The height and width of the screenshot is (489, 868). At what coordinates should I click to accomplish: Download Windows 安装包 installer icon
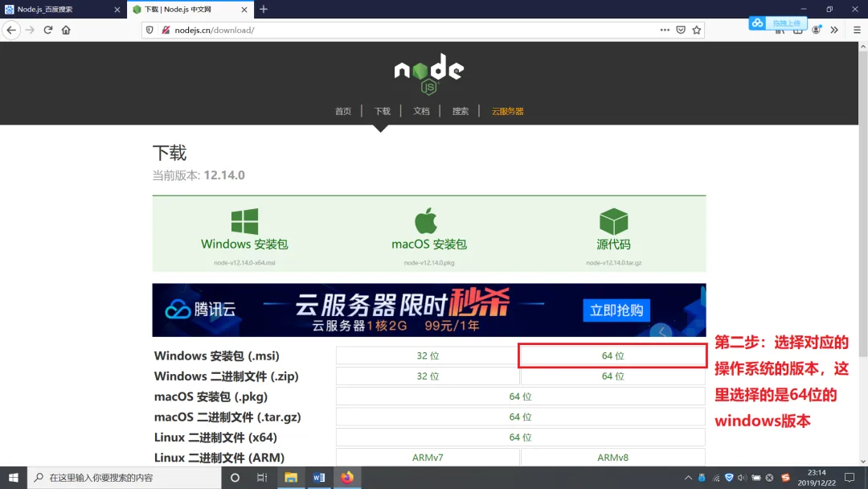pos(244,221)
